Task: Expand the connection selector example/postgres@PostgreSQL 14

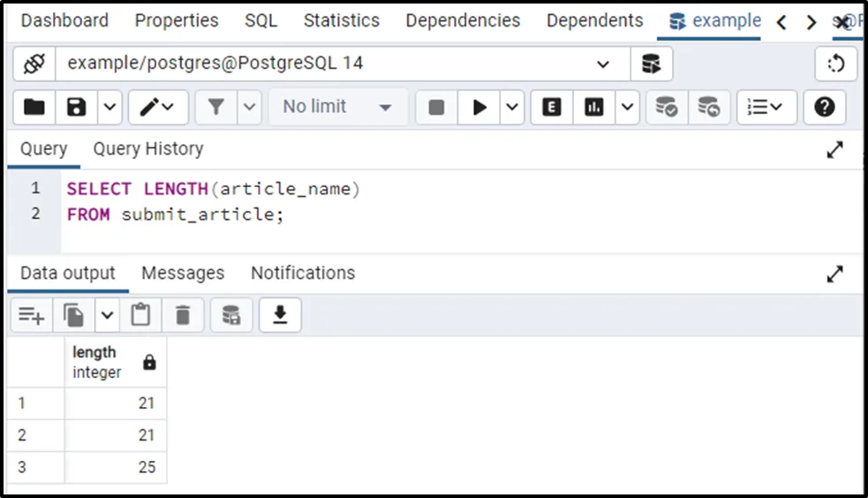Action: click(x=603, y=64)
